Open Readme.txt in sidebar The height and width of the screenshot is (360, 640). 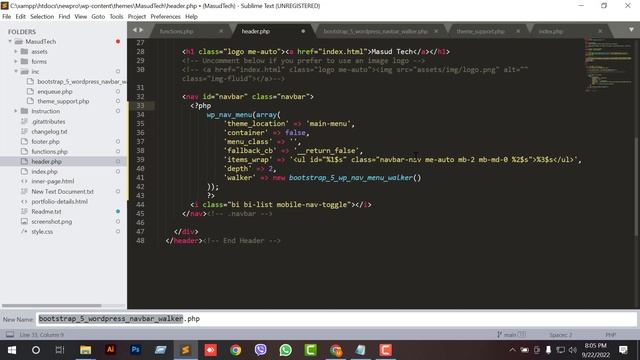[46, 211]
